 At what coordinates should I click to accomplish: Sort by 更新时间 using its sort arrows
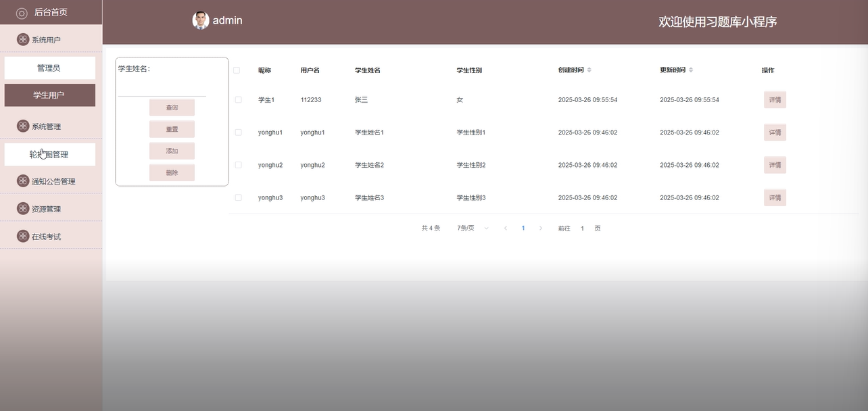tap(691, 70)
